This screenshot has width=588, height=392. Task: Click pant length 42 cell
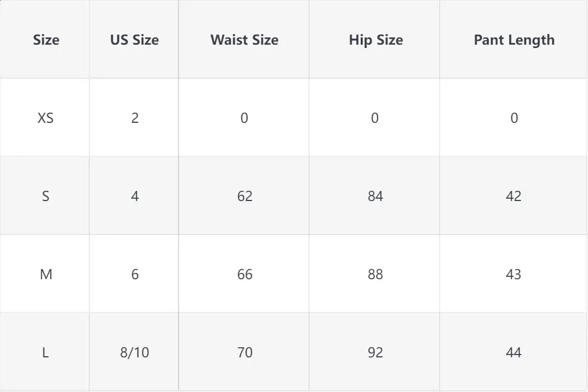(513, 196)
